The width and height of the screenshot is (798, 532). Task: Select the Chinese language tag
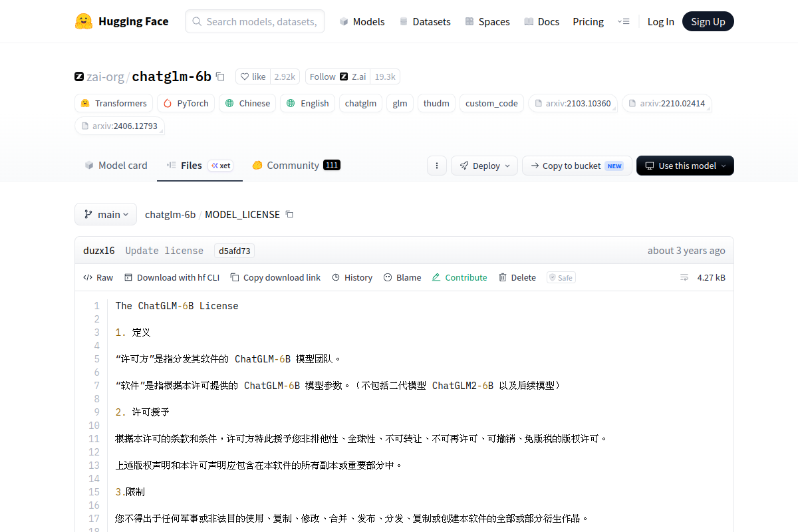pyautogui.click(x=247, y=103)
